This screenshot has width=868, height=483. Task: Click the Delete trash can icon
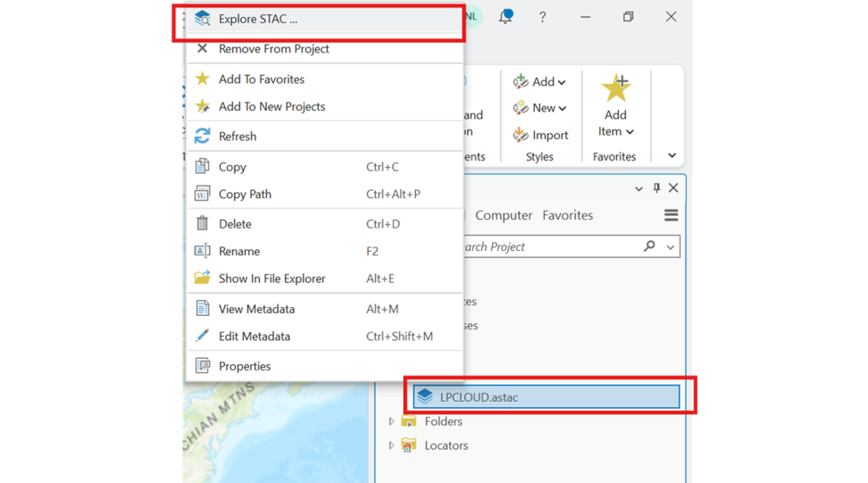click(203, 223)
